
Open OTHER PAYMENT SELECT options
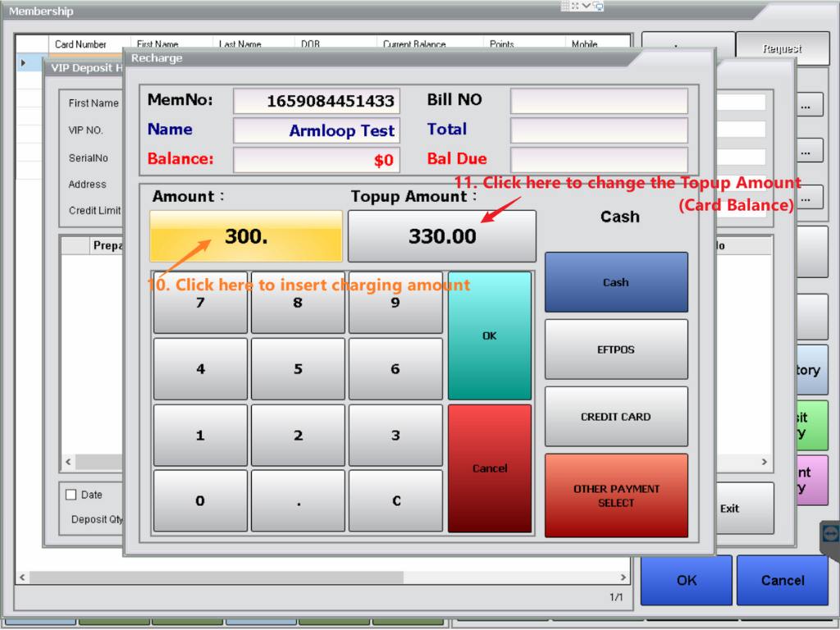616,495
